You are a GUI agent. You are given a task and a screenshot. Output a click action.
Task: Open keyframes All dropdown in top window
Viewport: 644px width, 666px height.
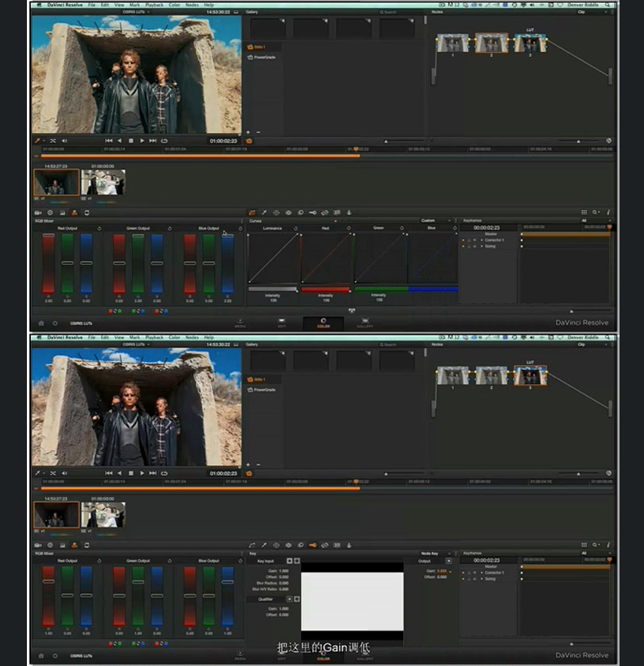[596, 220]
